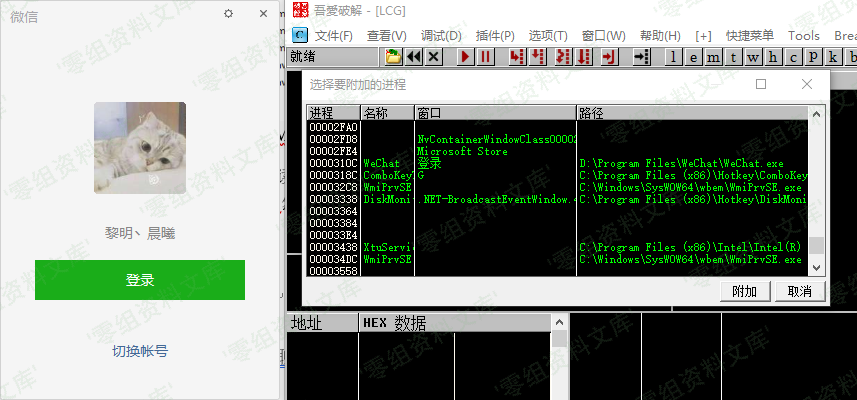
Task: Click the 'c' CPU window toolbar button
Action: (795, 57)
